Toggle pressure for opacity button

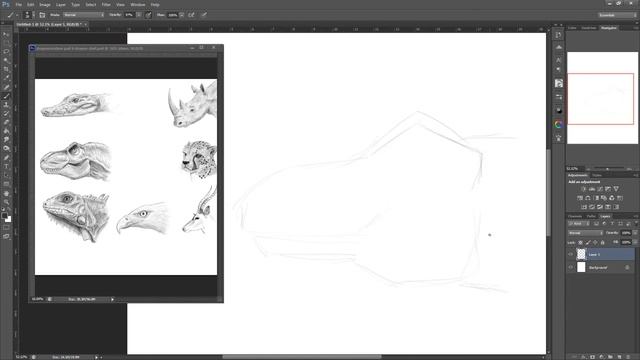point(149,15)
